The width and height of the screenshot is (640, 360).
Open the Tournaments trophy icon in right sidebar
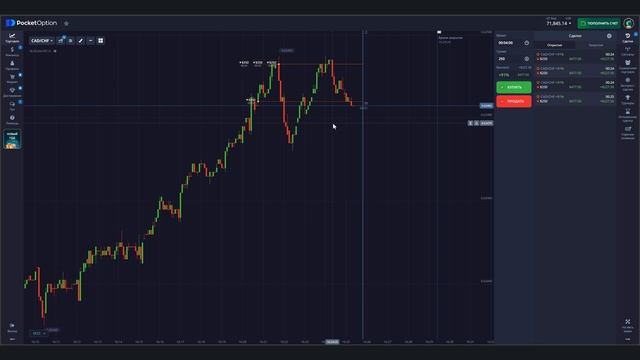[628, 100]
